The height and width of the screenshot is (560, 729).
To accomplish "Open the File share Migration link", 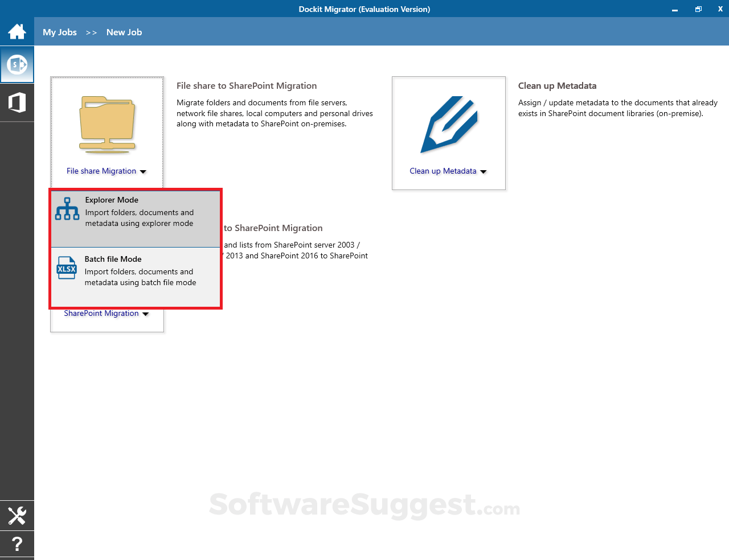I will point(101,171).
